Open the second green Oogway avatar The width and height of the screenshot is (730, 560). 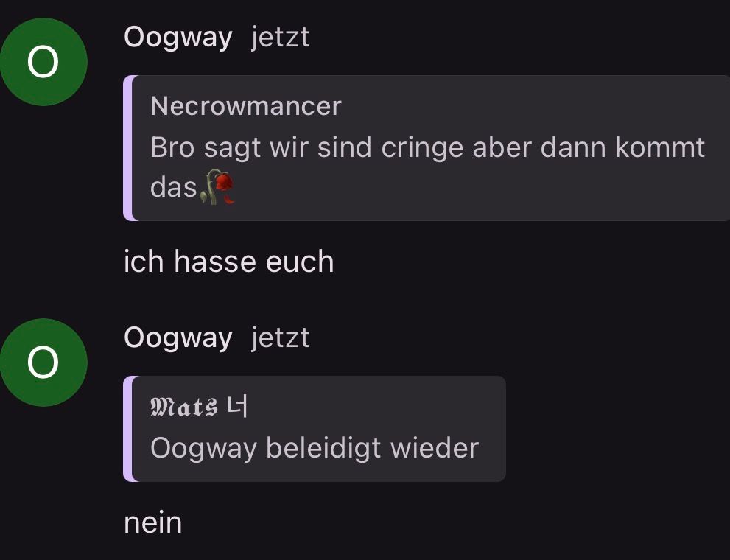coord(43,363)
